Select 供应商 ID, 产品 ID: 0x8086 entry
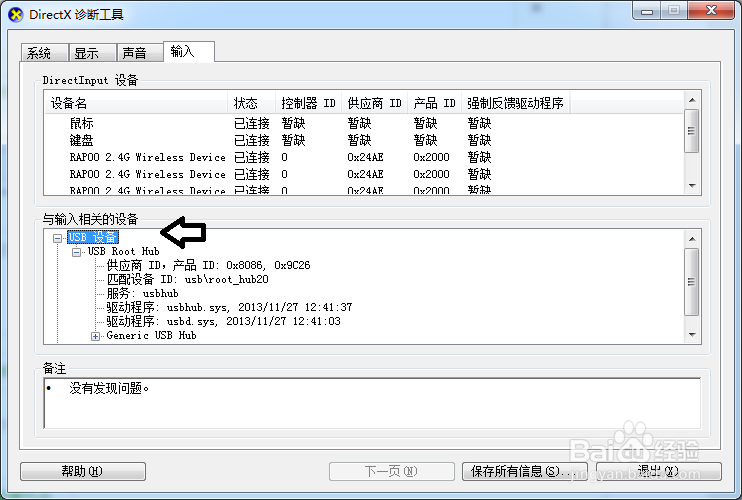This screenshot has height=500, width=742. click(208, 265)
